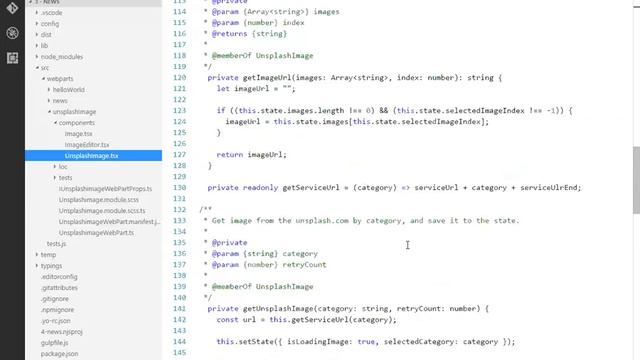Viewport: 640px width, 360px height.
Task: Open UnsplashImageWebPart.manifest.json file
Action: 109,222
